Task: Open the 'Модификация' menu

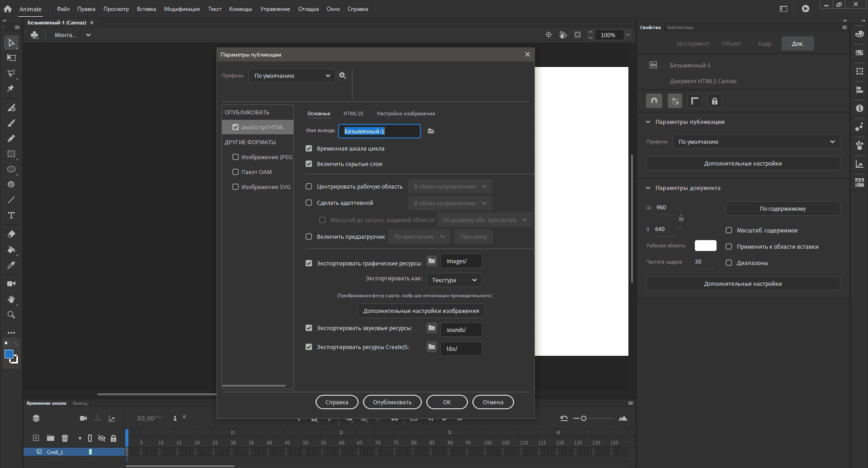Action: (x=182, y=9)
